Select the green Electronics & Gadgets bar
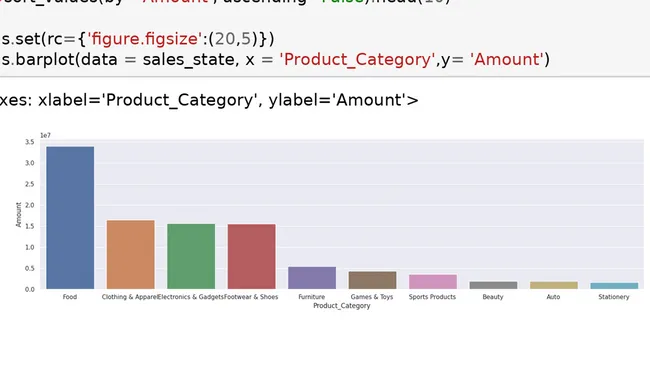 coord(191,257)
